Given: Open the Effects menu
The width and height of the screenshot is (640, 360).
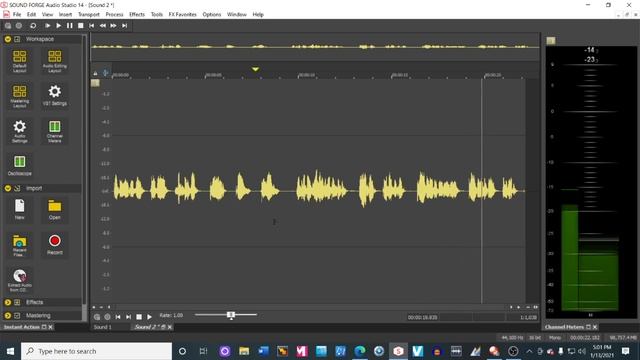Looking at the screenshot, I should click(137, 14).
